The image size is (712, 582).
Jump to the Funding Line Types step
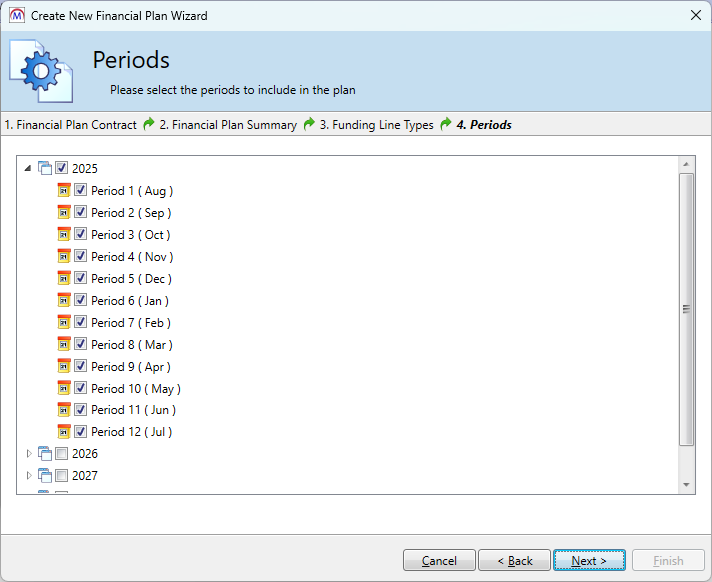(376, 125)
